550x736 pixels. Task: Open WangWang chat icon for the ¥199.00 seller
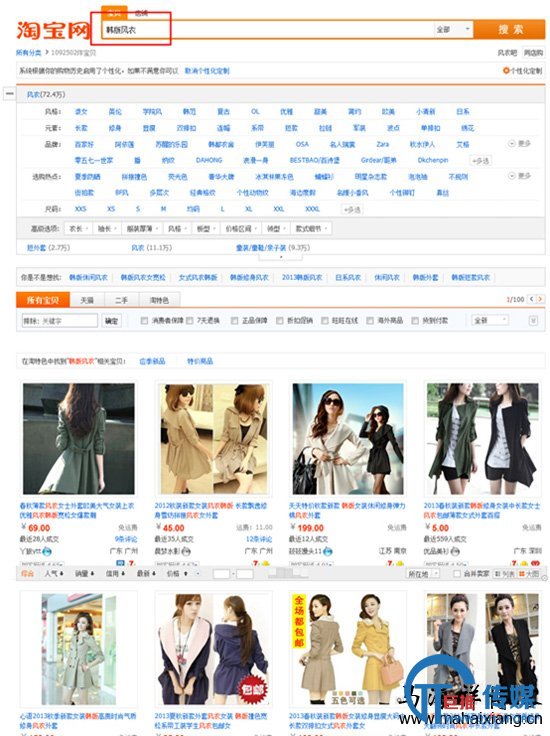[328, 551]
